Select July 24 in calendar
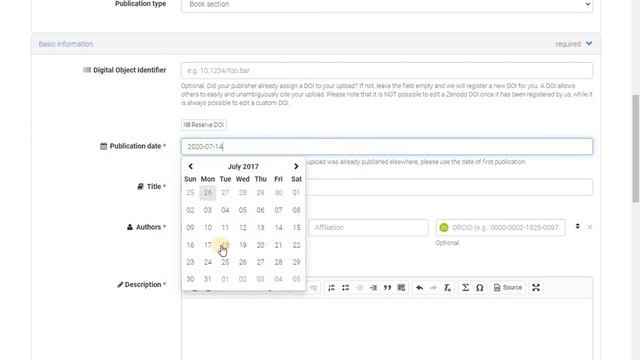Screen dimensions: 640x360 tap(208, 262)
